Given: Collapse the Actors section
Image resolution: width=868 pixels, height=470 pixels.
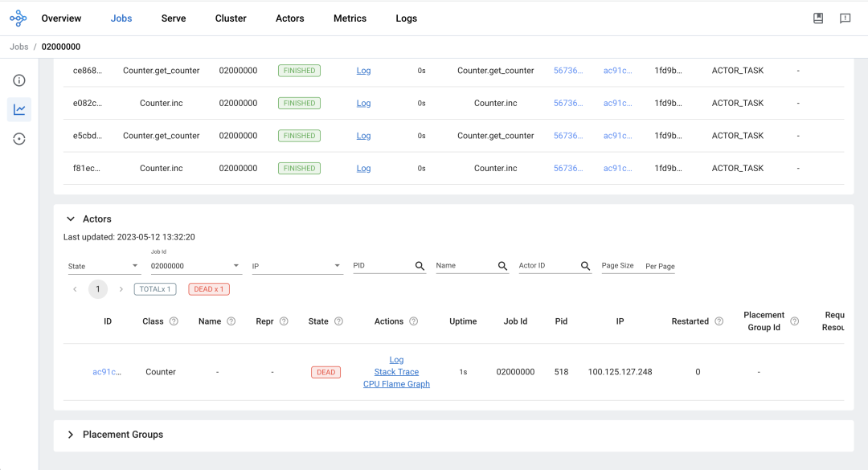Looking at the screenshot, I should [71, 219].
